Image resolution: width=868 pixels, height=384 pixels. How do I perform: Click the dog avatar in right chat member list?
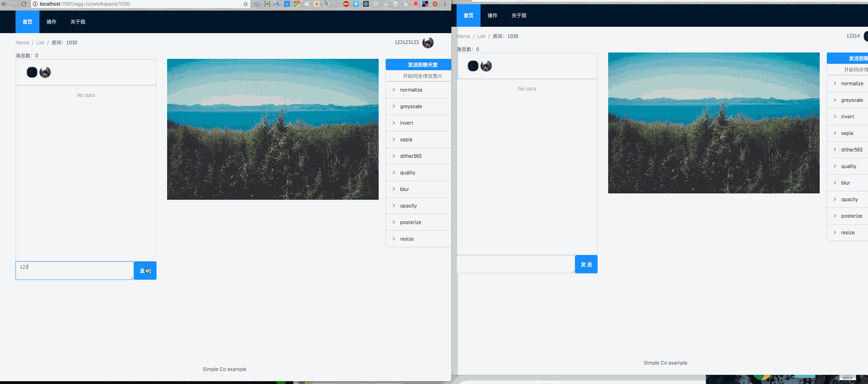486,66
